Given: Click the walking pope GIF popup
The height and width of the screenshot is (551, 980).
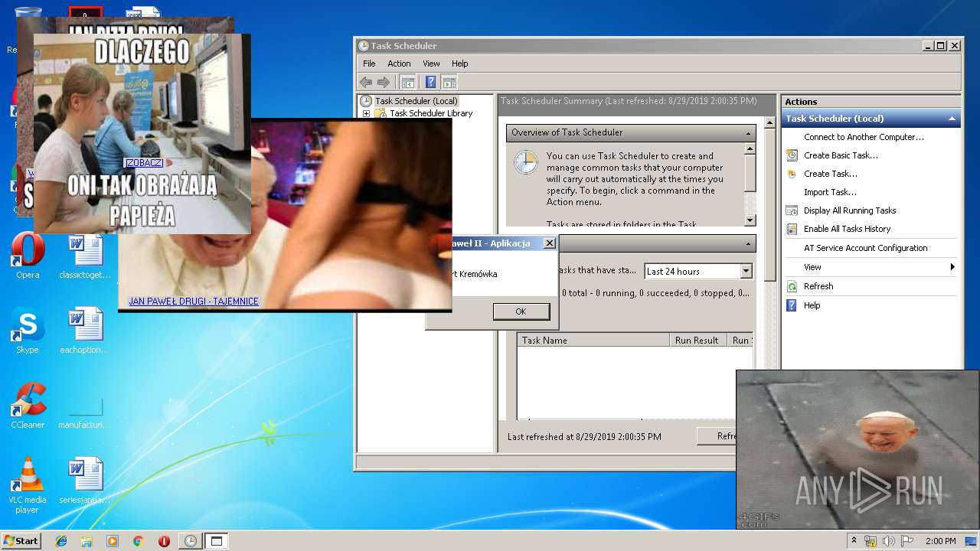Looking at the screenshot, I should coord(857,449).
